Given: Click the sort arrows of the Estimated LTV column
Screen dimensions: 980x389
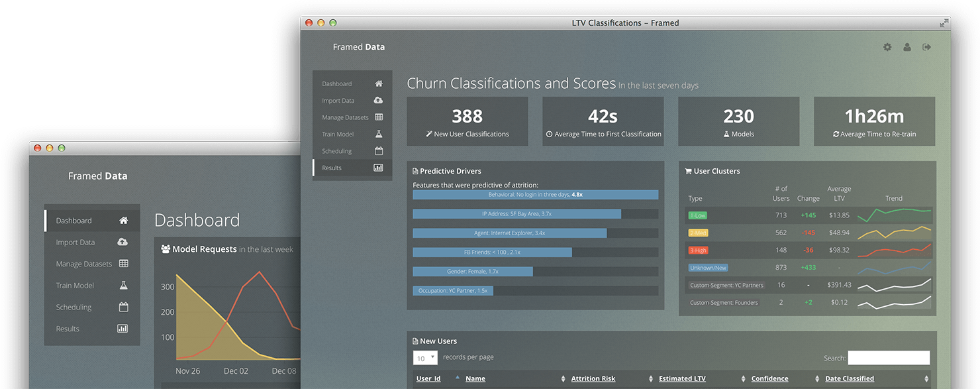Looking at the screenshot, I should coord(744,379).
